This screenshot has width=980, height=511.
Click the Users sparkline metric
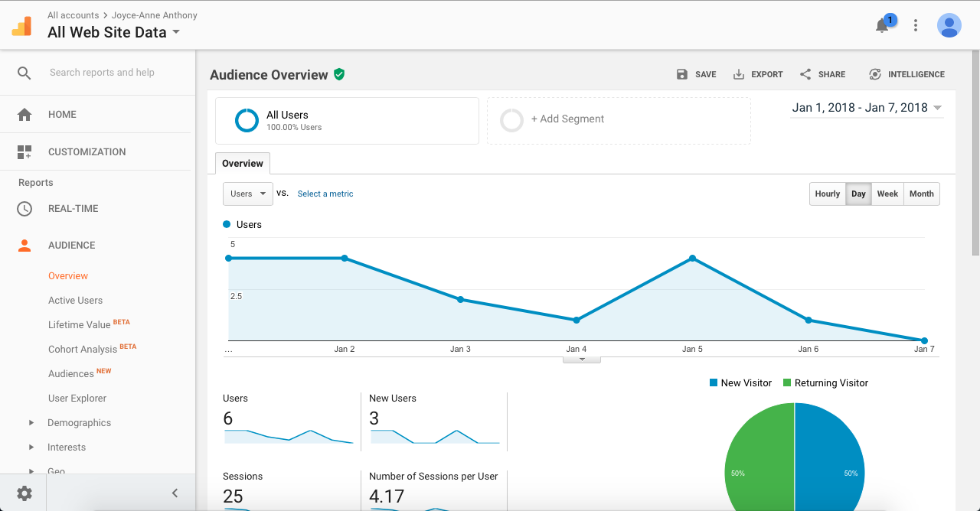coord(289,437)
